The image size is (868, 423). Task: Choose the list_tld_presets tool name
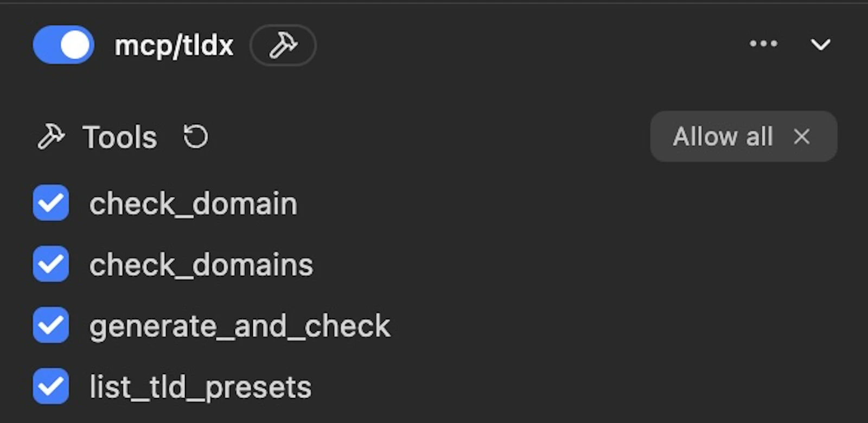[200, 388]
